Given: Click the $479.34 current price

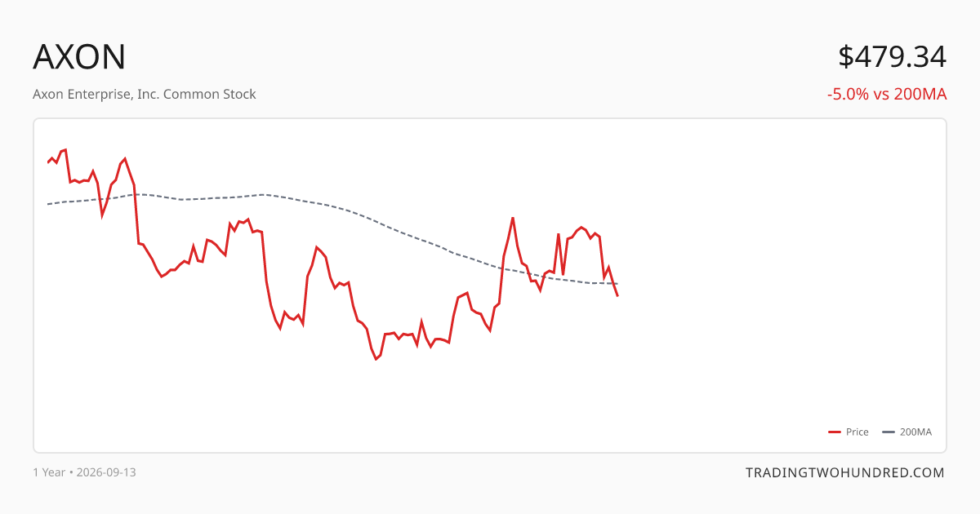Looking at the screenshot, I should coord(892,57).
